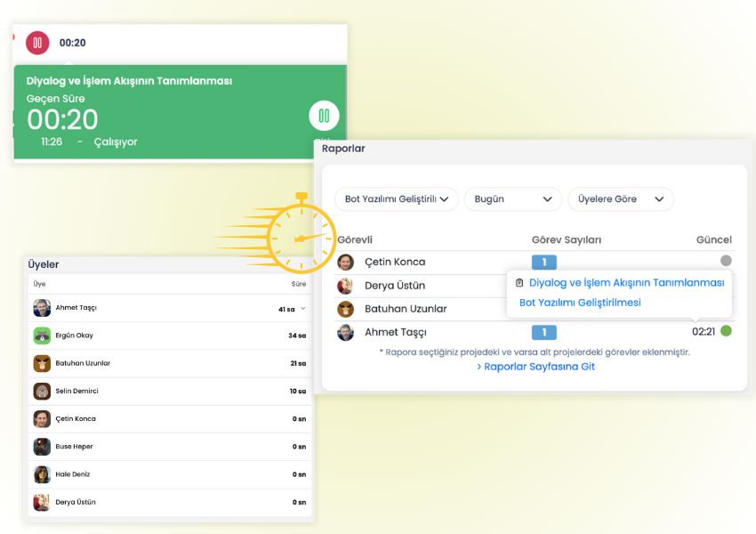Open the Üyelere Göre grouping dropdown
756x534 pixels.
tap(620, 199)
